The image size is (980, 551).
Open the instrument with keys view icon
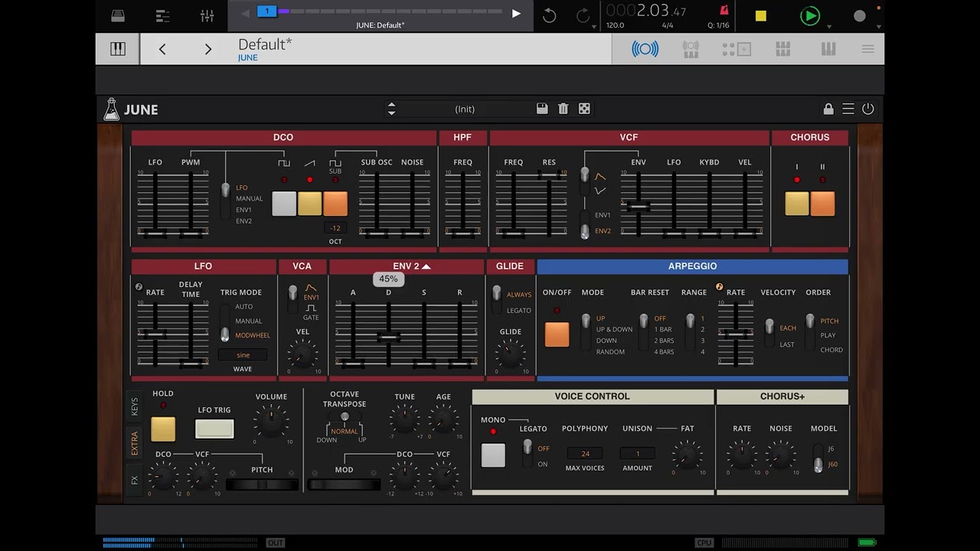(691, 49)
